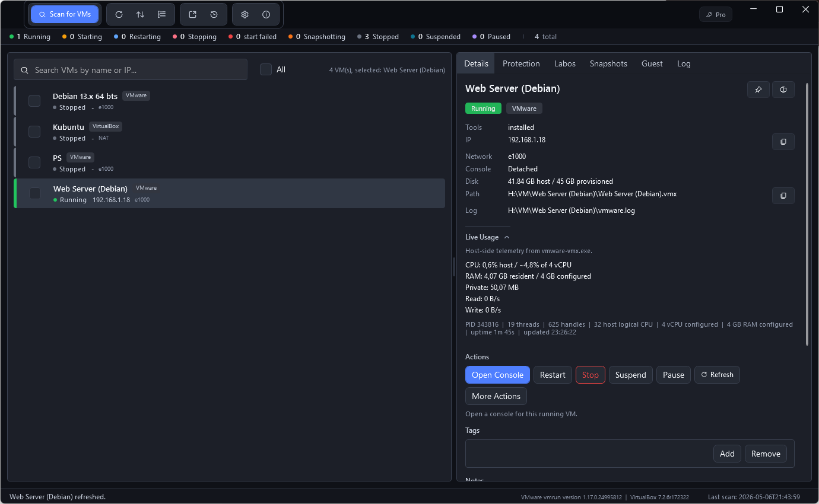The width and height of the screenshot is (819, 504).
Task: Click the IP value 192.168.1.18 in details
Action: [x=526, y=140]
